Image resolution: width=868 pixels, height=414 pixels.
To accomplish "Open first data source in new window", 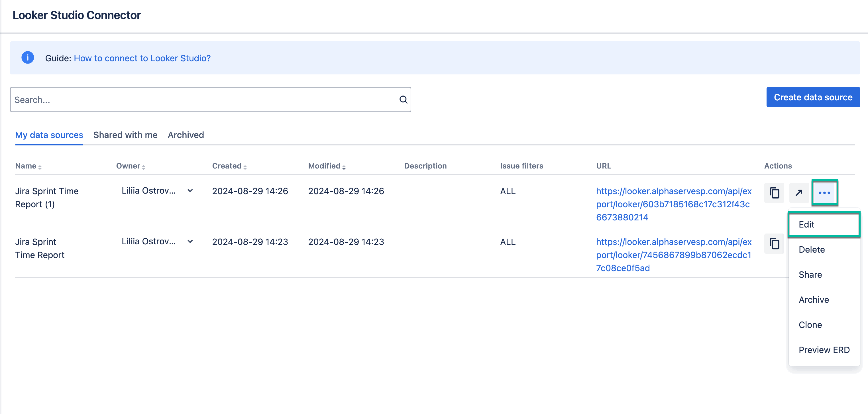I will [799, 193].
